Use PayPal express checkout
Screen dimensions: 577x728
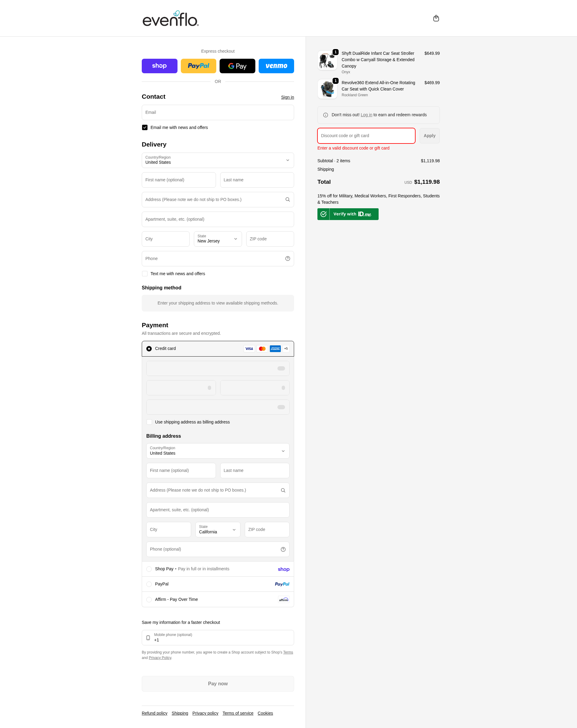pyautogui.click(x=198, y=65)
